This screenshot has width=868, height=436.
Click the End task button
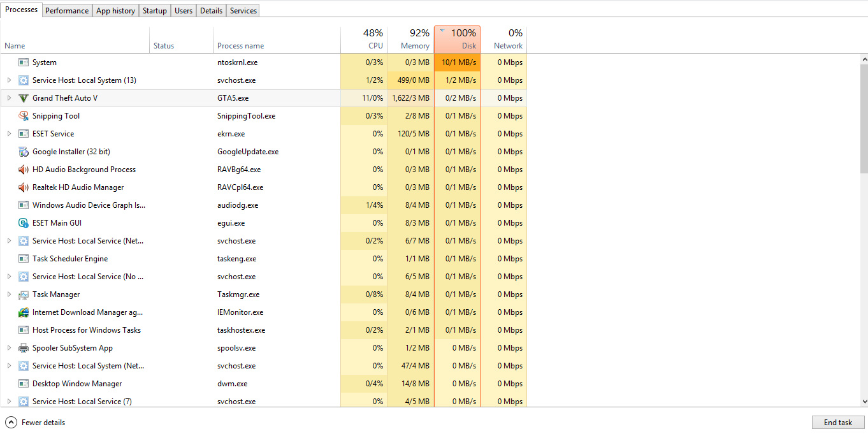click(838, 423)
